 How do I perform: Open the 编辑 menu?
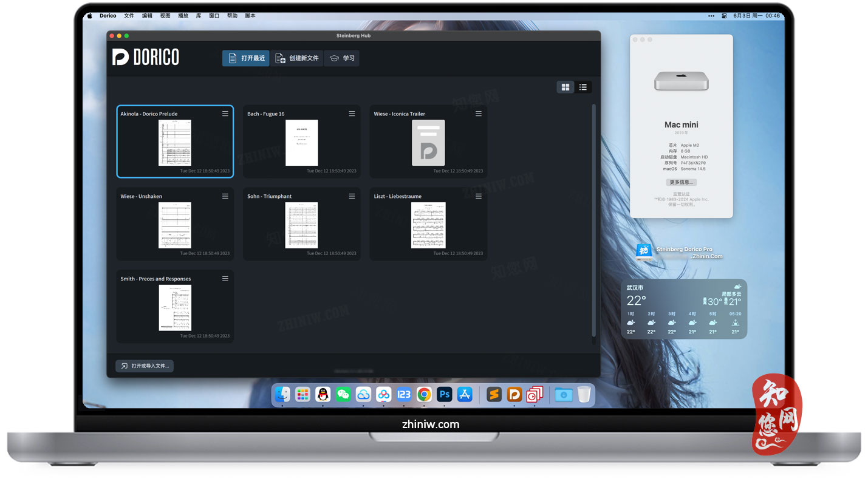tap(147, 16)
